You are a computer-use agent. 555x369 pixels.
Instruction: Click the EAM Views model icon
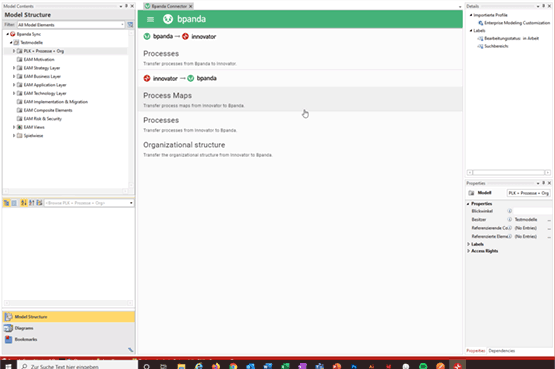point(20,127)
